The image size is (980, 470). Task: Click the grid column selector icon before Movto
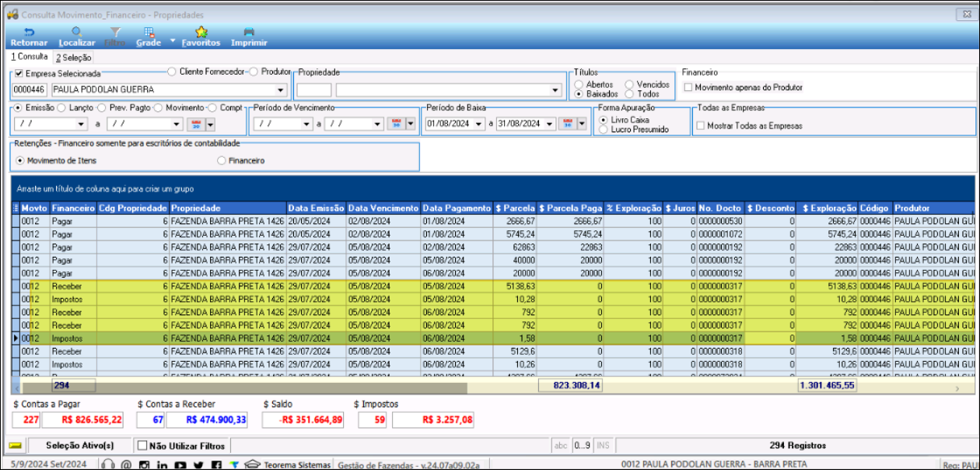pos(16,208)
